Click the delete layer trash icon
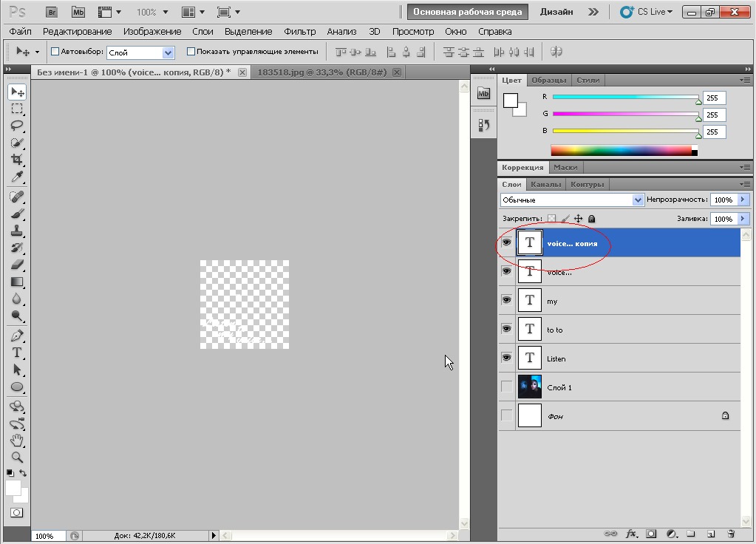 [731, 533]
